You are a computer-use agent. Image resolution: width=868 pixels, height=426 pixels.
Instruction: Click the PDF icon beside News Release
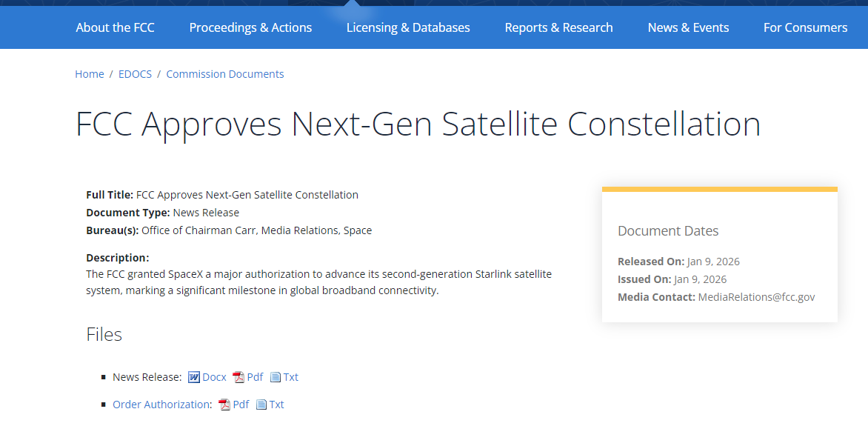point(238,377)
